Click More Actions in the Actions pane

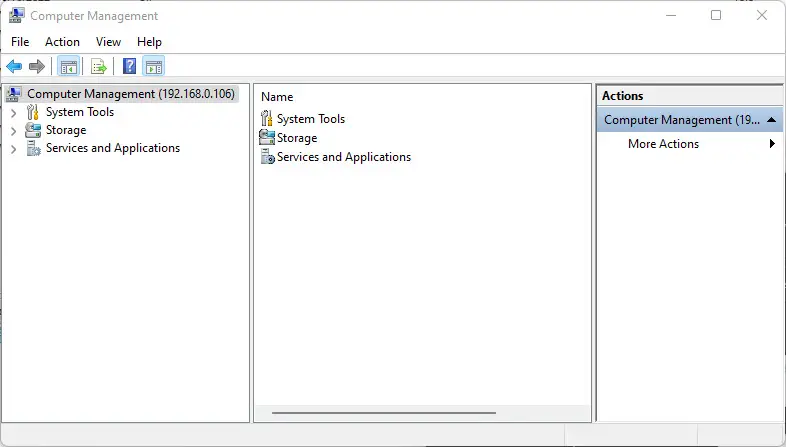tap(663, 144)
